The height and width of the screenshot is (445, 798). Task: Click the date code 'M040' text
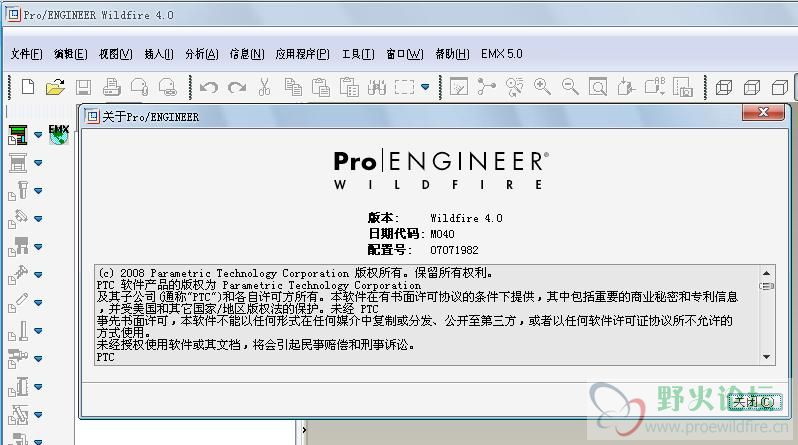coord(442,234)
